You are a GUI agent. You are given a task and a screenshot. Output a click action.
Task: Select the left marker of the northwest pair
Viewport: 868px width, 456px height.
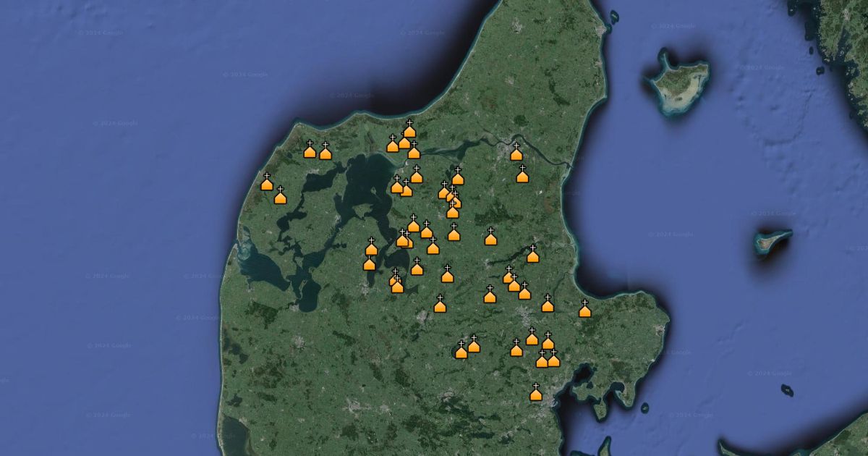pyautogui.click(x=310, y=149)
